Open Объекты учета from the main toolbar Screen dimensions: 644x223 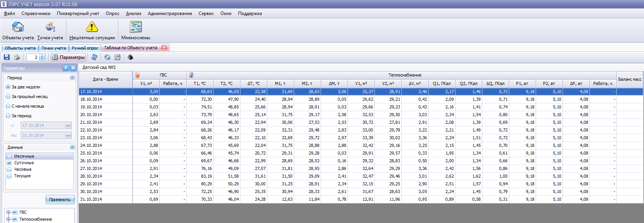coord(18,30)
